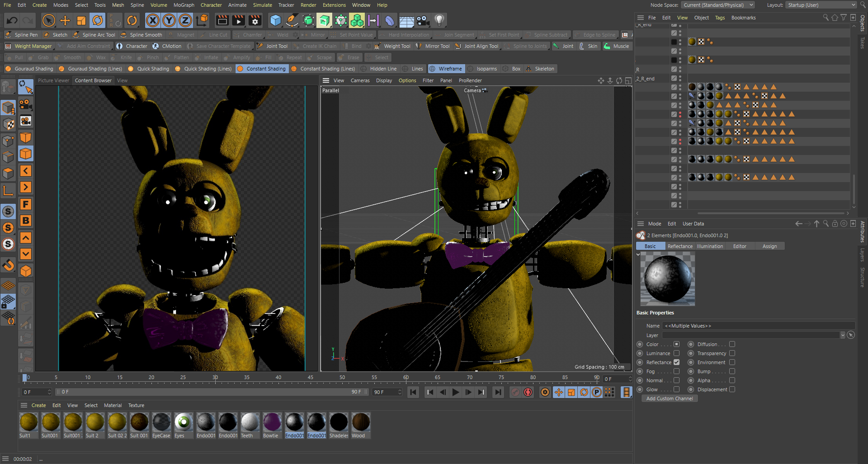This screenshot has height=464, width=868.
Task: Toggle maximize viewport icon
Action: [x=628, y=80]
